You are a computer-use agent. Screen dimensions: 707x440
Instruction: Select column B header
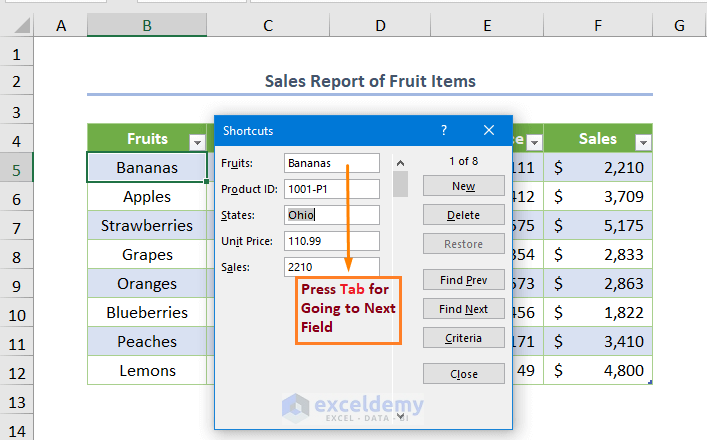(x=146, y=25)
